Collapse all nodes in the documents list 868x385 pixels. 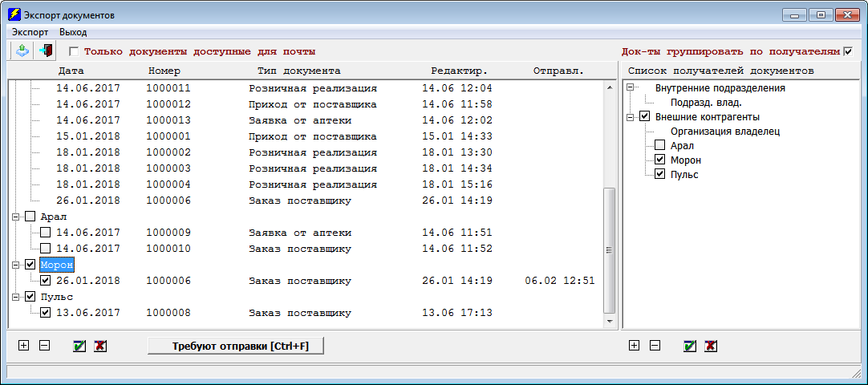coord(45,346)
